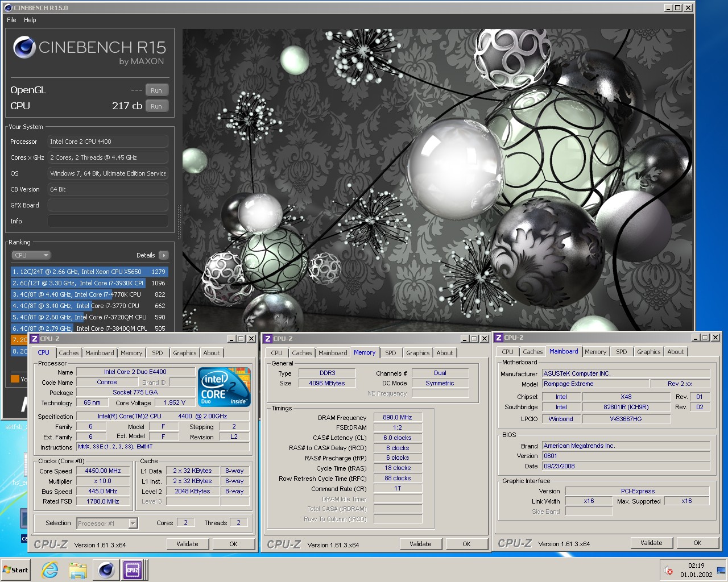The height and width of the screenshot is (582, 728).
Task: Click the Intel Core 2 Duo inside logo
Action: [x=225, y=386]
